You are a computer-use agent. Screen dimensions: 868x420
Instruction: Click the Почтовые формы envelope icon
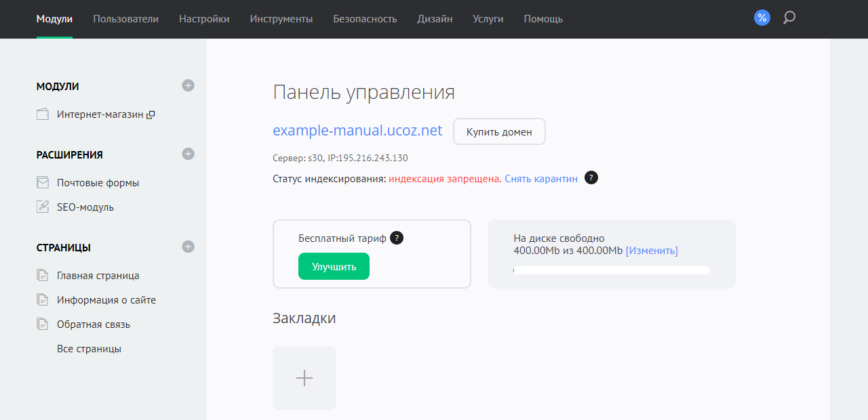(43, 183)
